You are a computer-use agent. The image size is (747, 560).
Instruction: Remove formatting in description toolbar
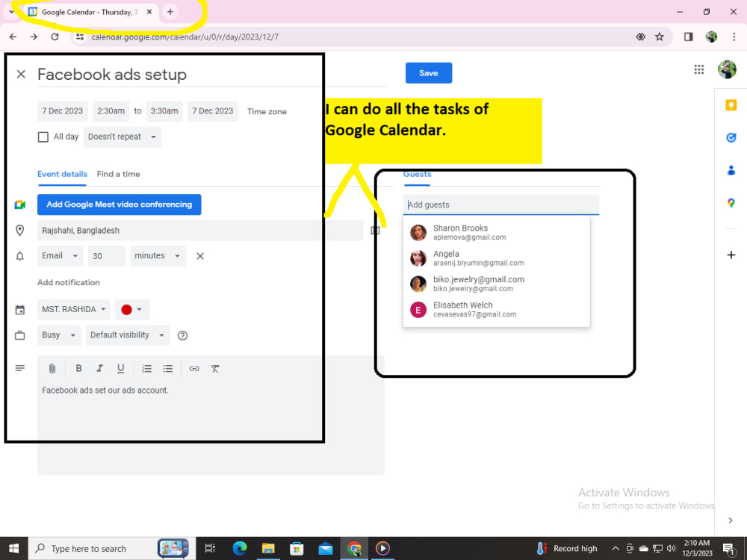point(215,369)
